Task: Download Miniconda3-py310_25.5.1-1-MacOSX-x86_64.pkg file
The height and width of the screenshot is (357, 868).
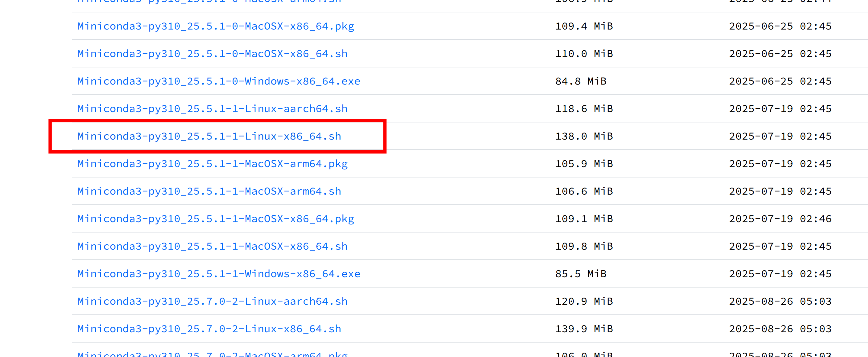Action: click(215, 219)
